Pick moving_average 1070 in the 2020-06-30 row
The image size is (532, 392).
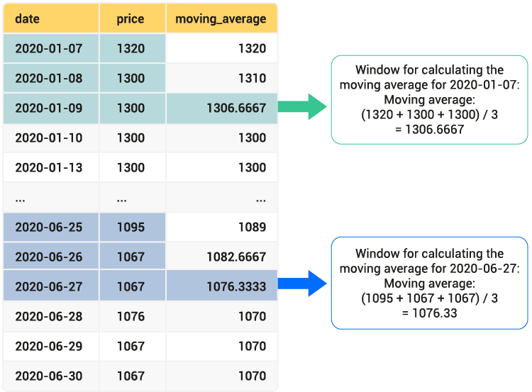pyautogui.click(x=222, y=376)
